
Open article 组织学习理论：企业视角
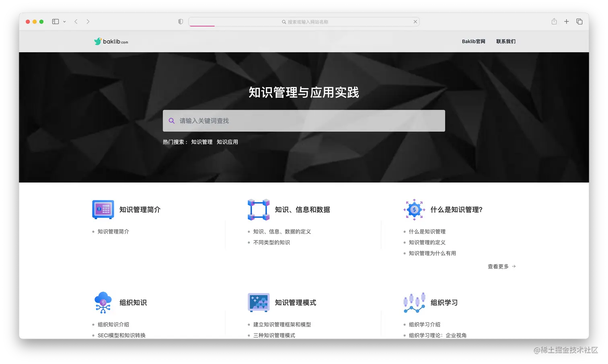[438, 335]
